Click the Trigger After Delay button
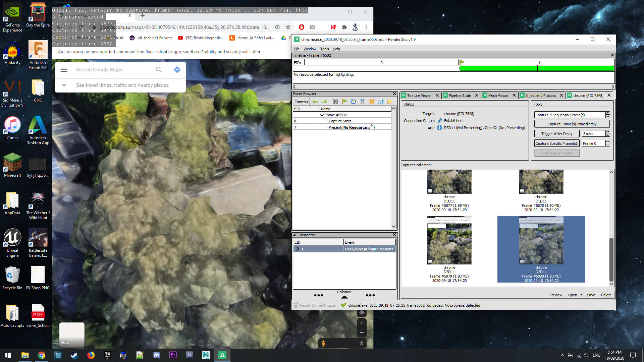This screenshot has width=644, height=362. pyautogui.click(x=556, y=134)
